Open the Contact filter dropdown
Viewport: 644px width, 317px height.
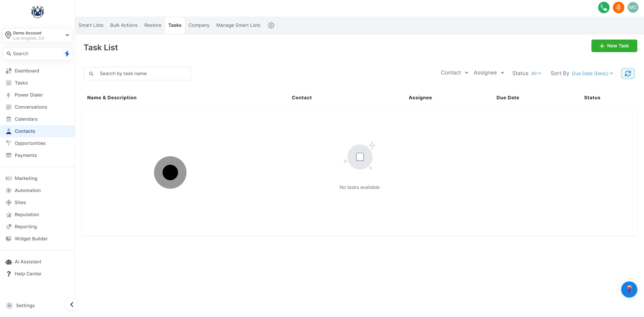coord(454,73)
